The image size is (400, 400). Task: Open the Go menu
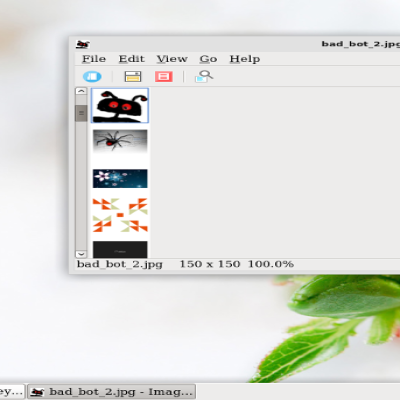click(208, 59)
